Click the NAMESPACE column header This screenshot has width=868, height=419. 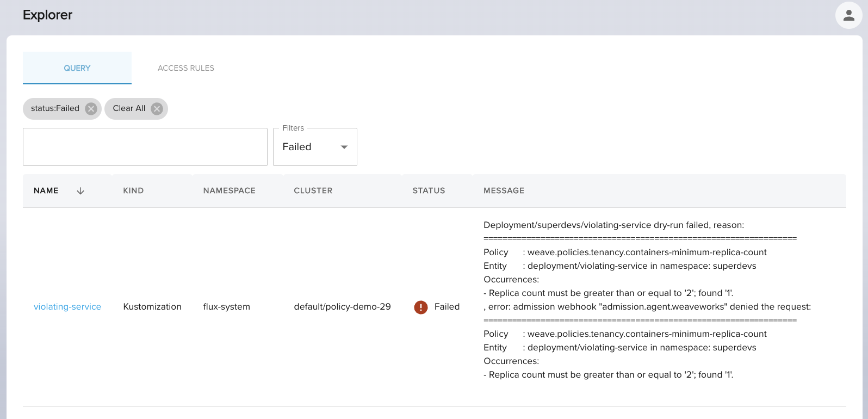[230, 191]
